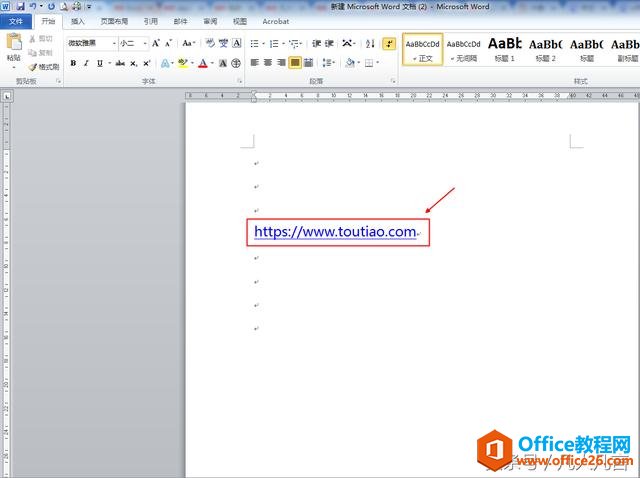Image resolution: width=640 pixels, height=478 pixels.
Task: Open the 小二 font size dropdown
Action: click(145, 43)
